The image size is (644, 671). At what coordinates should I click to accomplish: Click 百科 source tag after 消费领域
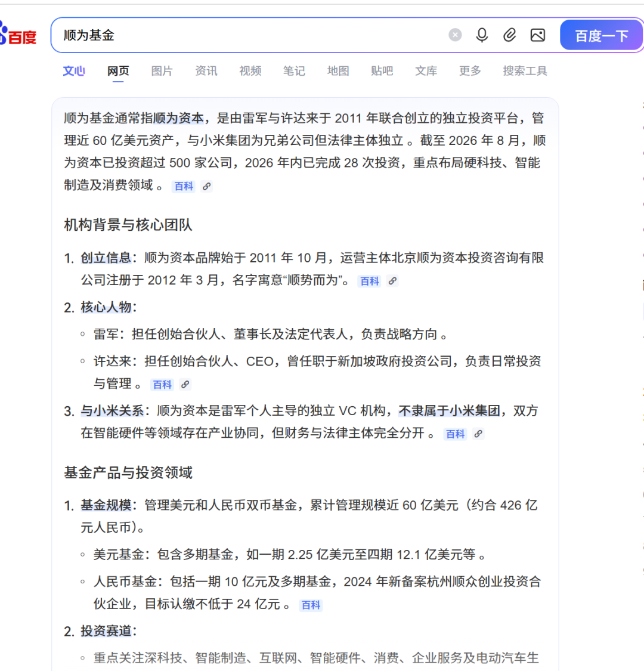pos(184,186)
